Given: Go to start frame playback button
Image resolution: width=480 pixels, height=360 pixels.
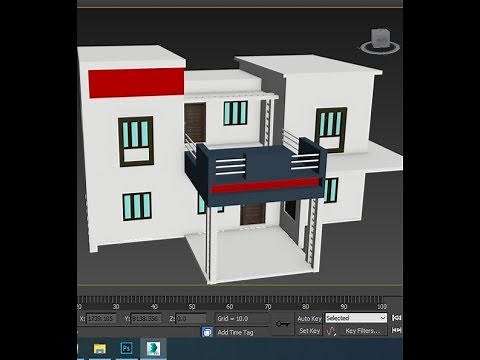Looking at the screenshot, I should point(396,318).
